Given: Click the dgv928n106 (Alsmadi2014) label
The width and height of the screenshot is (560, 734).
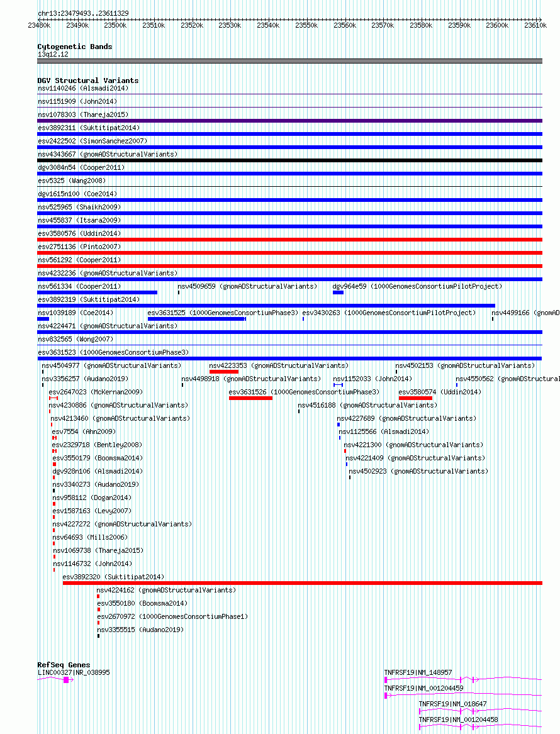Looking at the screenshot, I should [x=98, y=471].
